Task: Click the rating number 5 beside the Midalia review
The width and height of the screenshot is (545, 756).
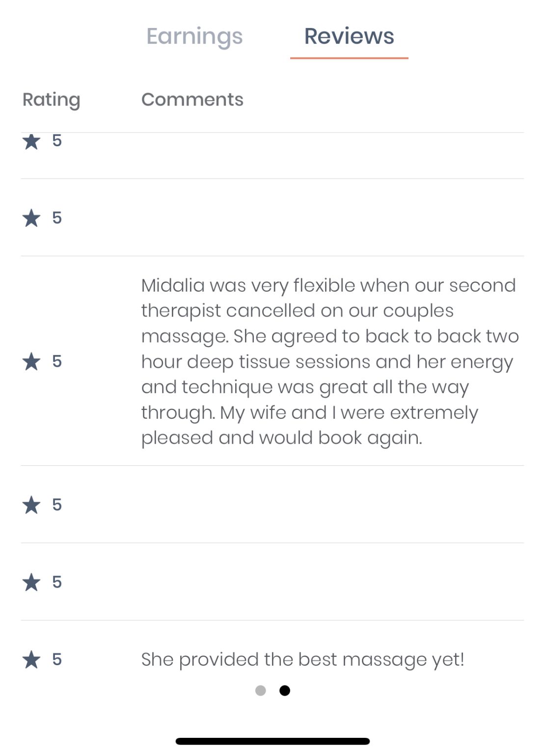Action: 57,361
